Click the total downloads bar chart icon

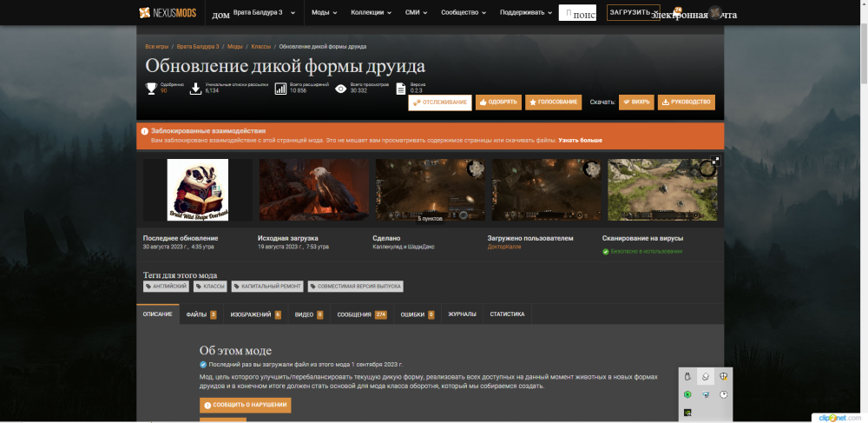point(280,89)
